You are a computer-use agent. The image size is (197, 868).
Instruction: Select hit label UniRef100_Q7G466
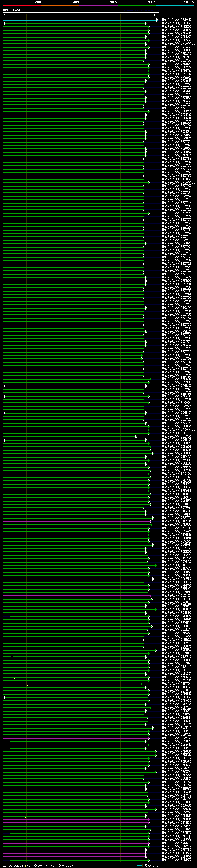coord(177,101)
